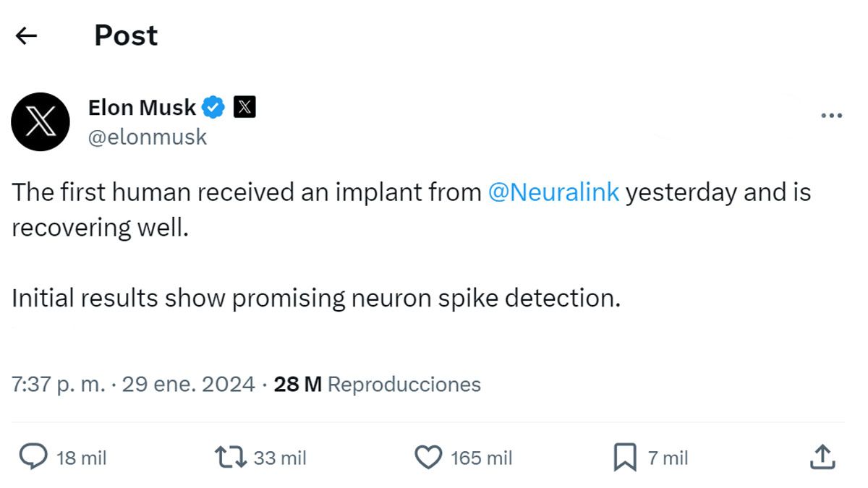The image size is (868, 488).
Task: Click the verified blue checkmark badge
Action: [212, 106]
